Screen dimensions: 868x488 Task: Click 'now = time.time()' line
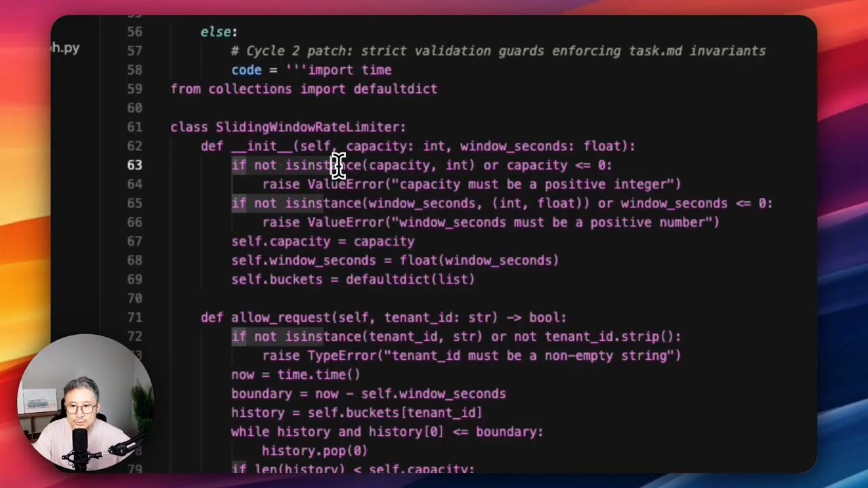pyautogui.click(x=296, y=374)
